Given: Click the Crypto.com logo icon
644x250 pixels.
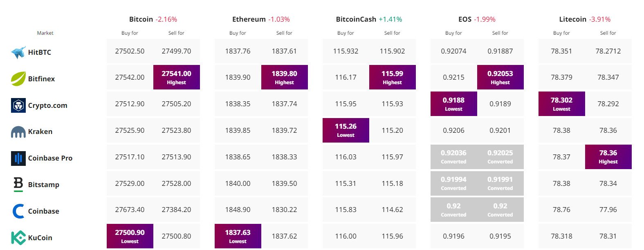Looking at the screenshot, I should click(x=18, y=105).
